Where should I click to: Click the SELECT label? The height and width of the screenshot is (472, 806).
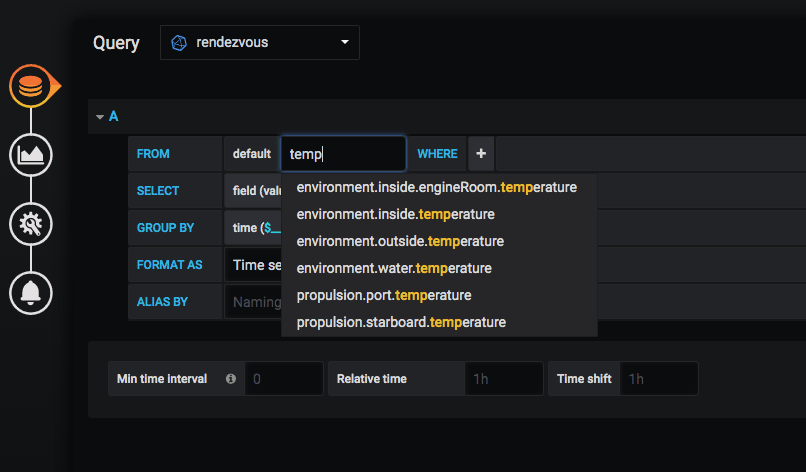(x=158, y=191)
